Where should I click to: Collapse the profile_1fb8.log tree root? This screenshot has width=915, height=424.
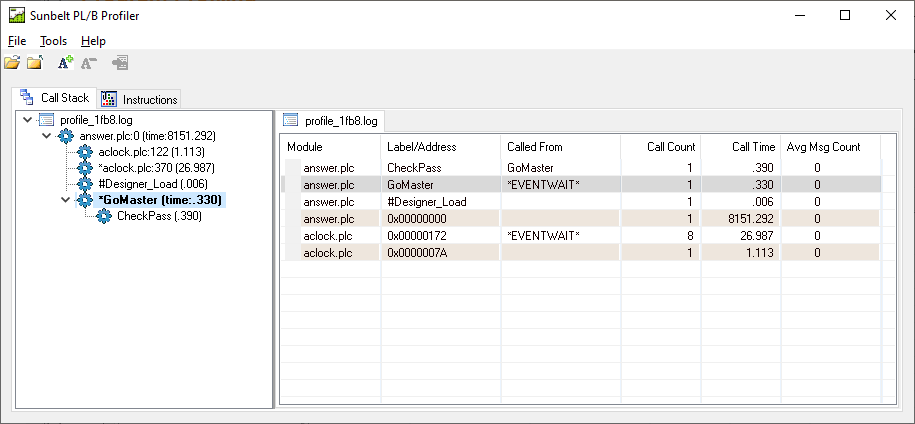[28, 120]
